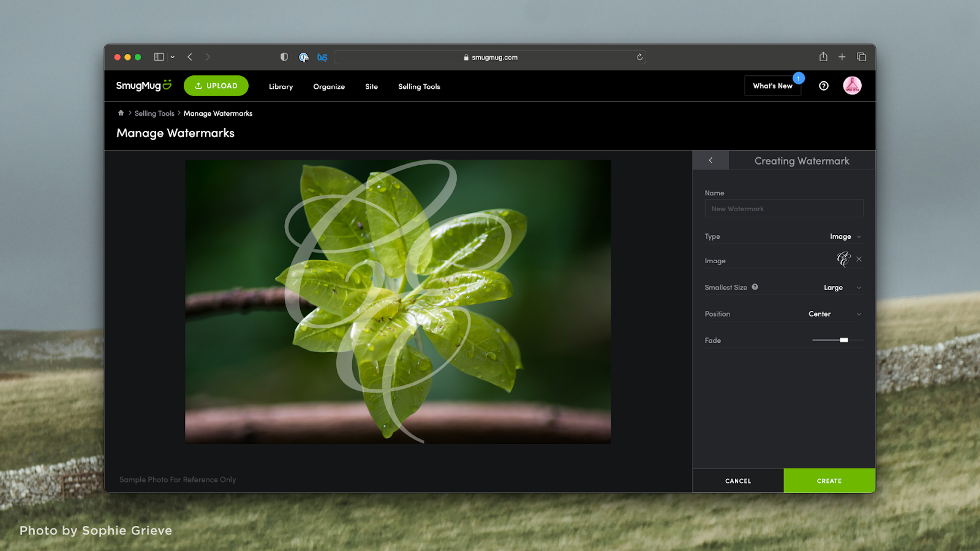Click the SmugMug logo

[143, 85]
